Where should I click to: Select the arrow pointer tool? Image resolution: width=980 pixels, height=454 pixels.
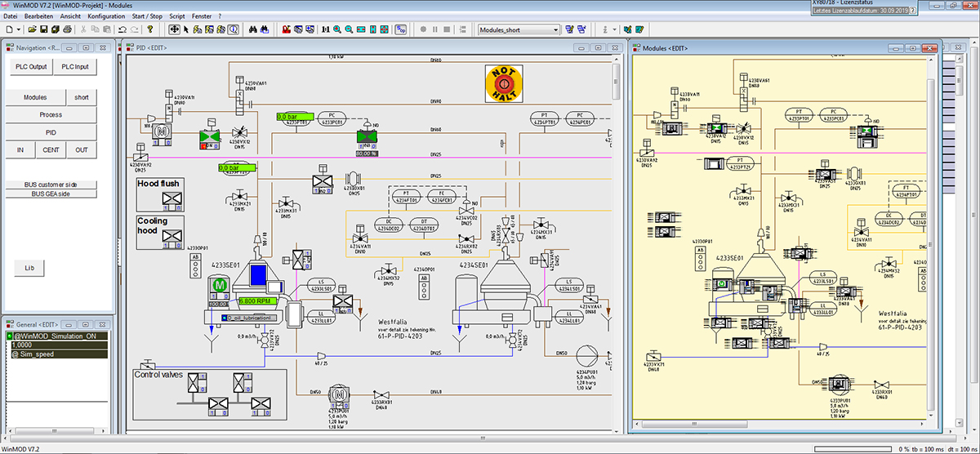pyautogui.click(x=186, y=29)
